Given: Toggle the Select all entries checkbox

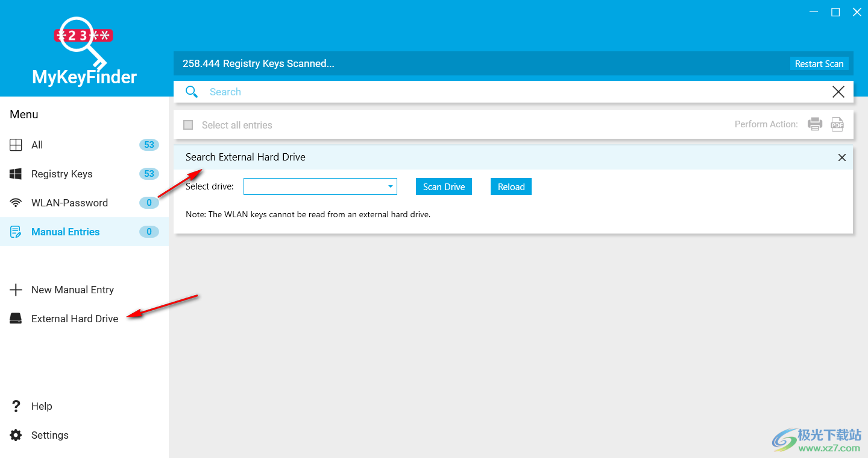Looking at the screenshot, I should click(188, 125).
